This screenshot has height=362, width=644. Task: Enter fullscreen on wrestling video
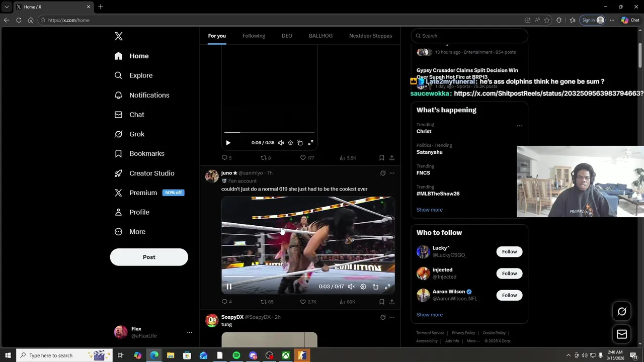click(x=387, y=287)
